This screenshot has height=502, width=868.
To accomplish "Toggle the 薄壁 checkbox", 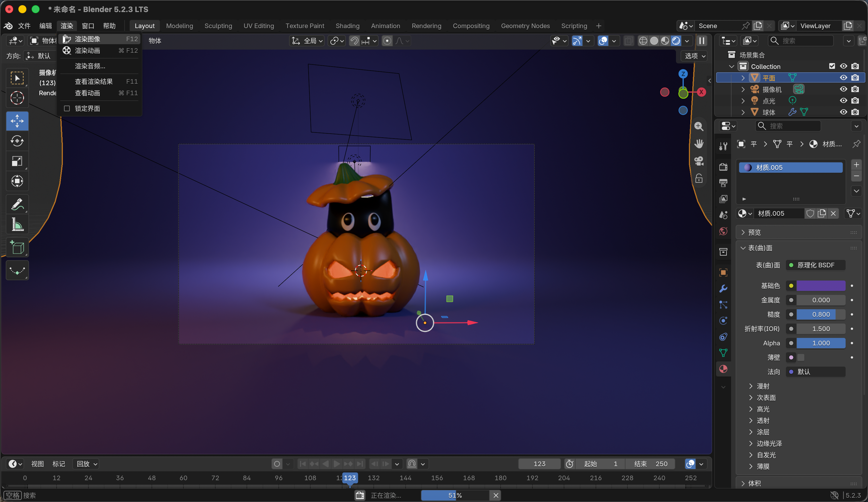I will pos(801,357).
